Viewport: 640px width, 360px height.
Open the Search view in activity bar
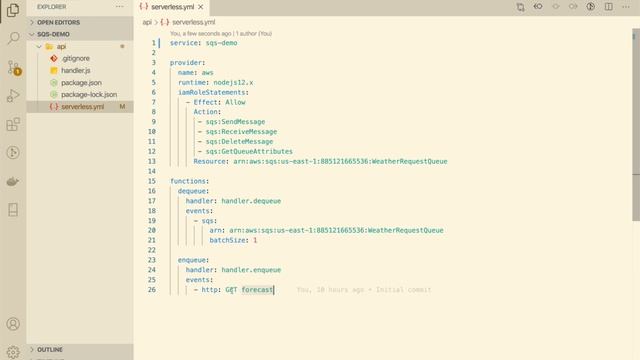point(13,38)
